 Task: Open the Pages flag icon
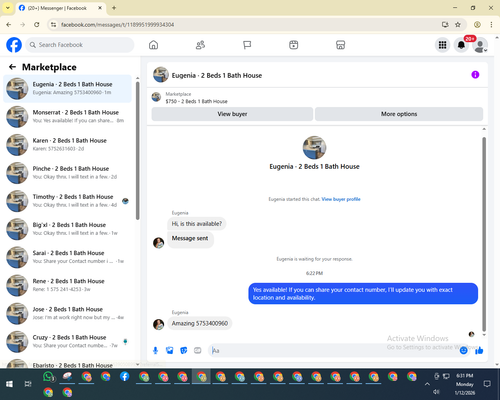(x=247, y=45)
